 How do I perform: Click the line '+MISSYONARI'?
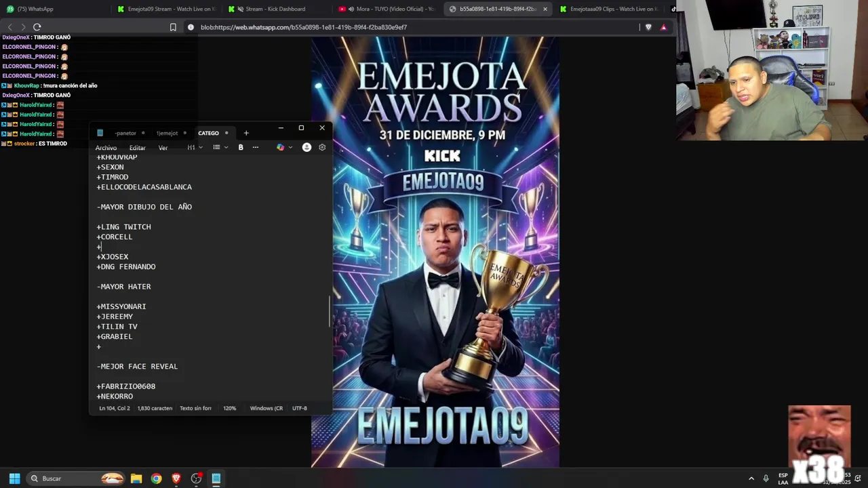tap(121, 306)
